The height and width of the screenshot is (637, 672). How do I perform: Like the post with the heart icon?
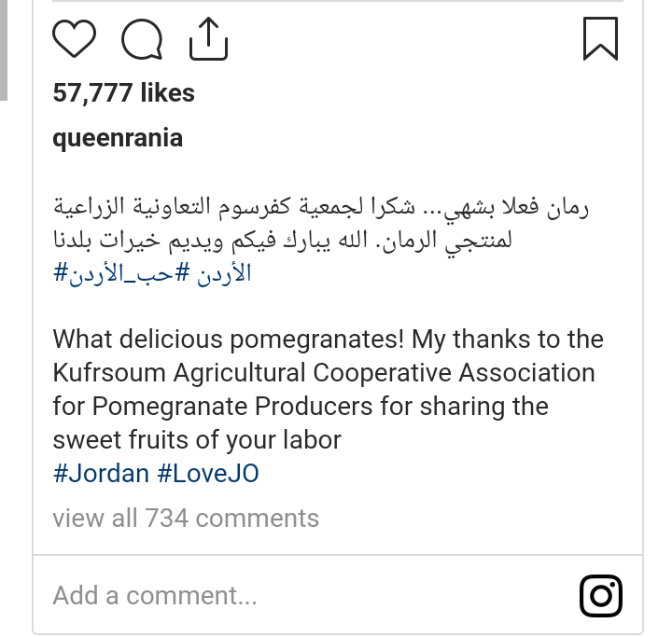tap(75, 40)
